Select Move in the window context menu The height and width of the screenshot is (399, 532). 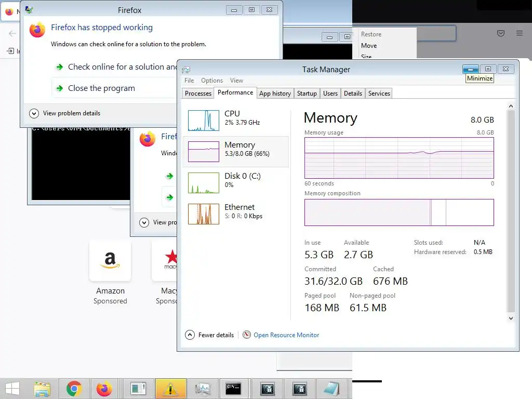tap(369, 46)
